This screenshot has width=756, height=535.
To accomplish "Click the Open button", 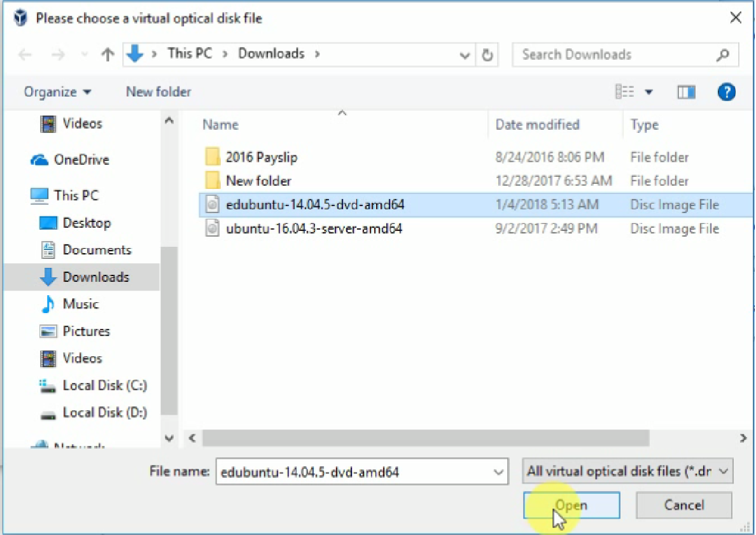I will click(571, 505).
